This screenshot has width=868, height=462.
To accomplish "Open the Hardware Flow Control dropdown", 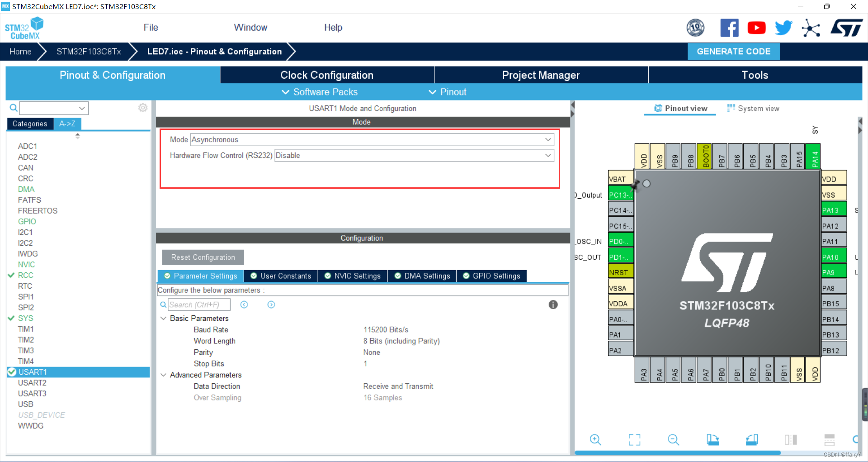I will (414, 155).
